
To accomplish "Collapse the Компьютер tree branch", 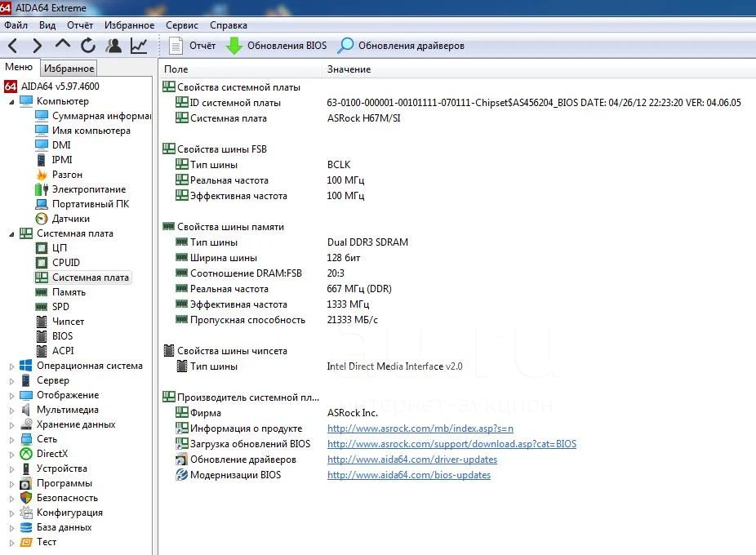I will pyautogui.click(x=11, y=102).
